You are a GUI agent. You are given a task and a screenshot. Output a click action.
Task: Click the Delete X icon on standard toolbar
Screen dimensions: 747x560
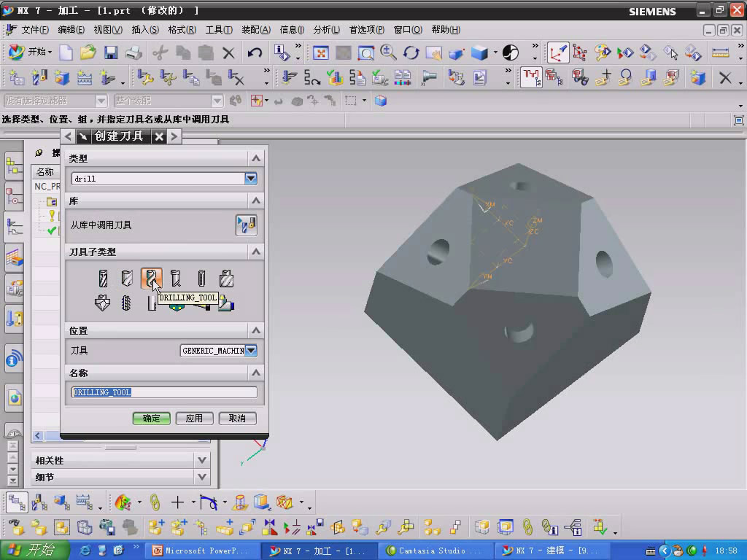pos(228,52)
